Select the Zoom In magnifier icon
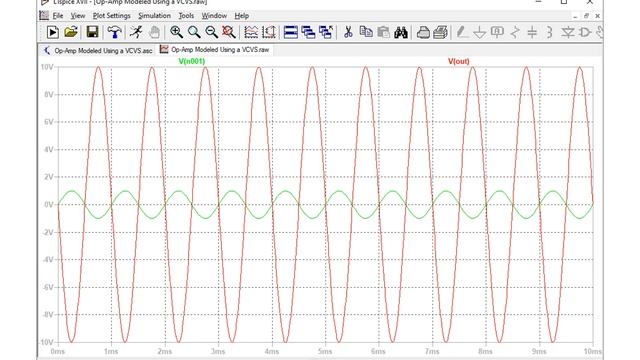 [176, 32]
